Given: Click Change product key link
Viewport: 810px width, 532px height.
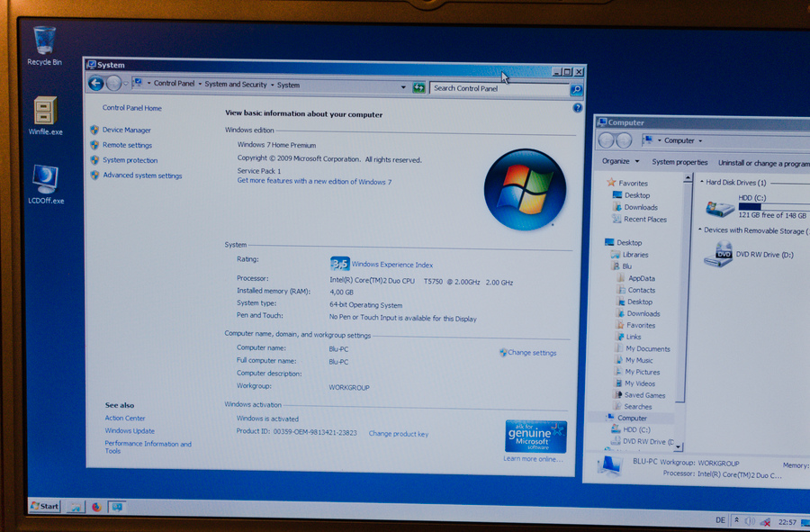Looking at the screenshot, I should click(399, 434).
